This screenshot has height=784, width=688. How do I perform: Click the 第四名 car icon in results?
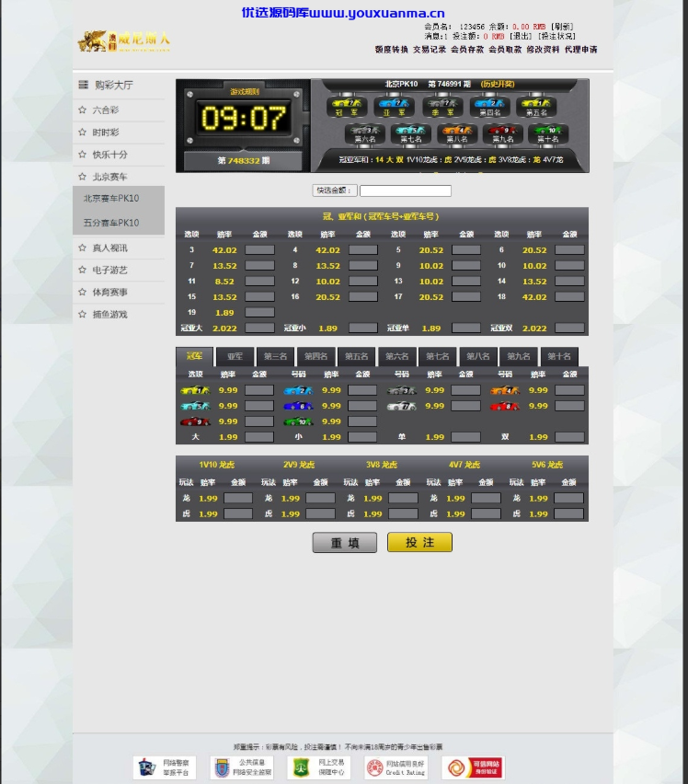point(489,103)
